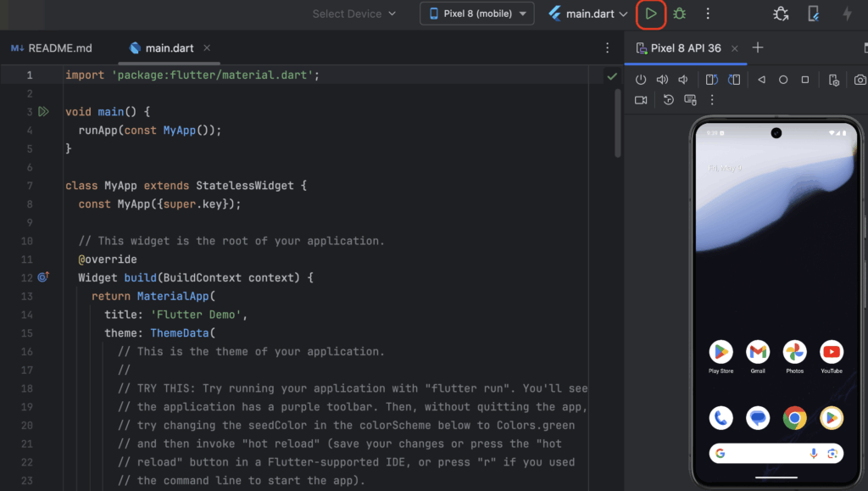
Task: Click the title: 'Flutter Demo' line
Action: 175,315
